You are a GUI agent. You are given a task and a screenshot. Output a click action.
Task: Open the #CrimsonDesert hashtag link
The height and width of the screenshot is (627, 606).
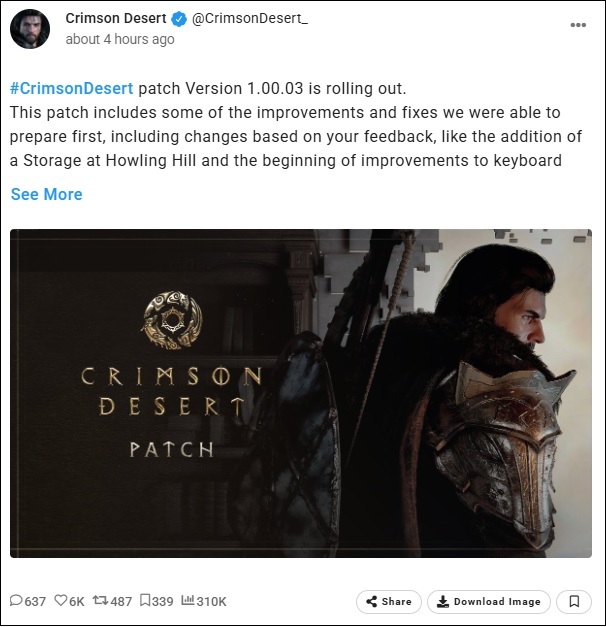click(x=71, y=88)
